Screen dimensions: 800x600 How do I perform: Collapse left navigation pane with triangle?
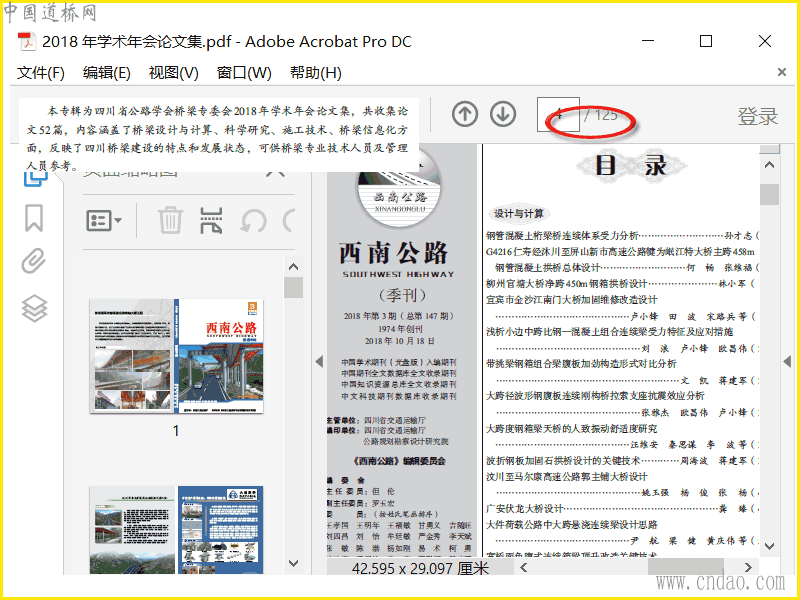click(x=319, y=361)
